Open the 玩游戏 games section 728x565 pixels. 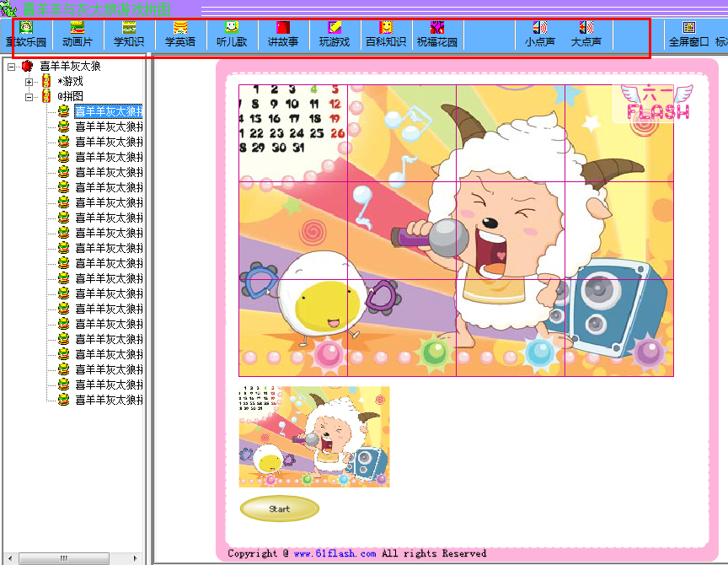(x=335, y=35)
